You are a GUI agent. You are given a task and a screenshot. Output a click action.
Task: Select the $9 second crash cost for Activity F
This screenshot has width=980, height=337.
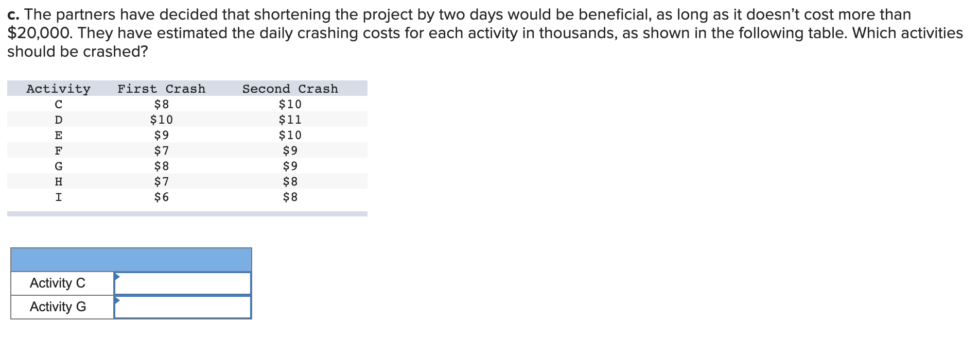(290, 150)
